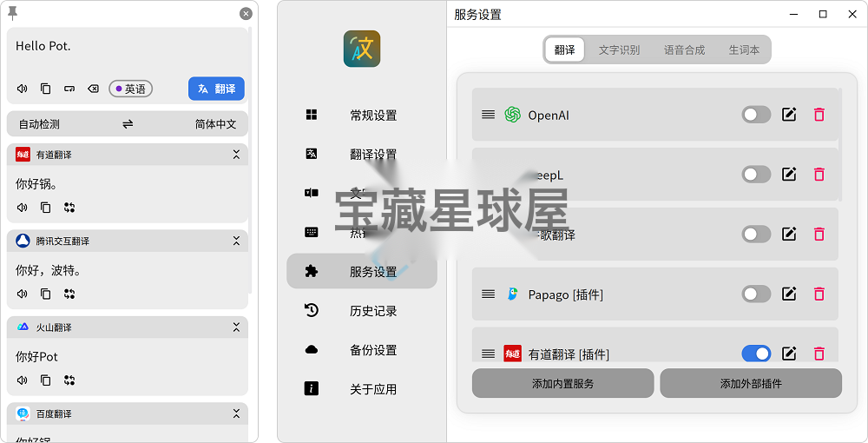Collapse the 火山翻译 result card
The image size is (868, 443).
tap(236, 327)
